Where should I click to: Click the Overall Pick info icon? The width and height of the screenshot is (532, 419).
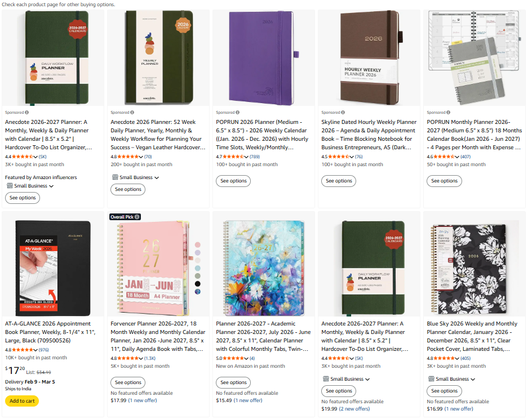point(137,217)
